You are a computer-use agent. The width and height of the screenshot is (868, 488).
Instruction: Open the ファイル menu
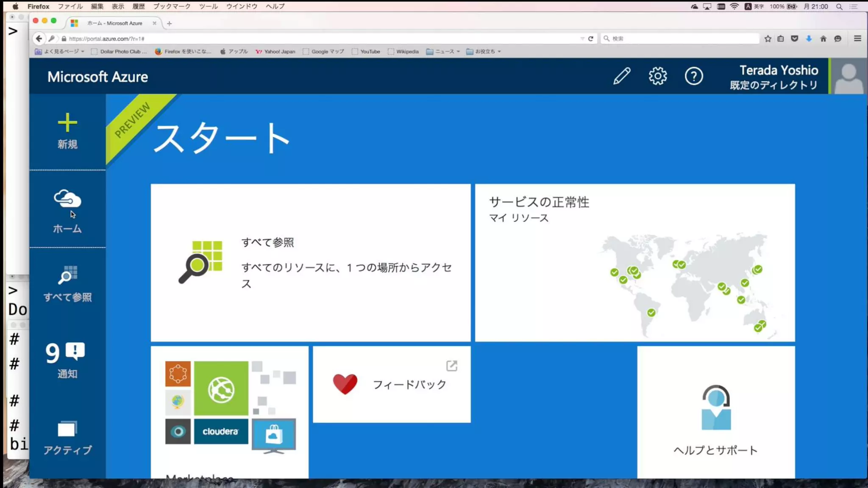point(70,6)
